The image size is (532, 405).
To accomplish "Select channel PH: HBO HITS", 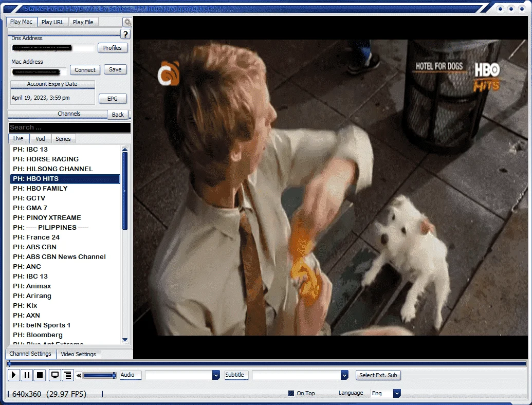I will click(65, 179).
